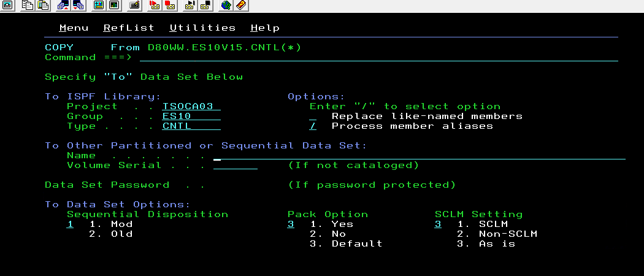Open the Menu pull-down
Screen dimensions: 644x276
point(74,28)
